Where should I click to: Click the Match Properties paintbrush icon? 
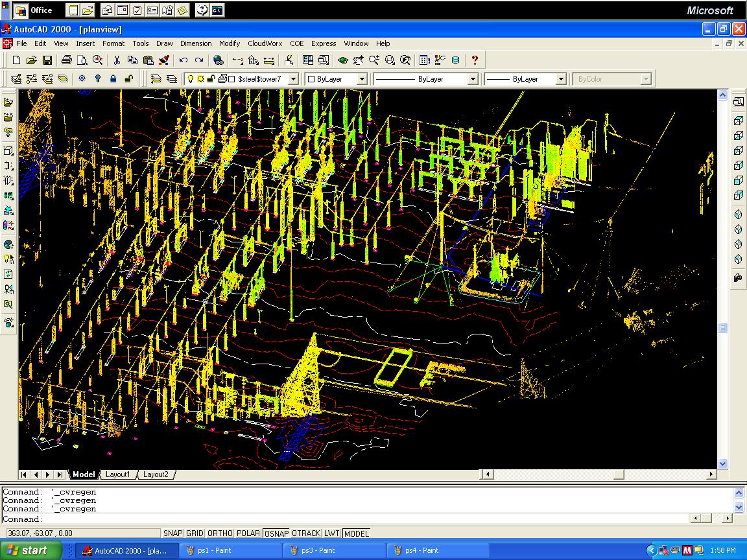(164, 60)
